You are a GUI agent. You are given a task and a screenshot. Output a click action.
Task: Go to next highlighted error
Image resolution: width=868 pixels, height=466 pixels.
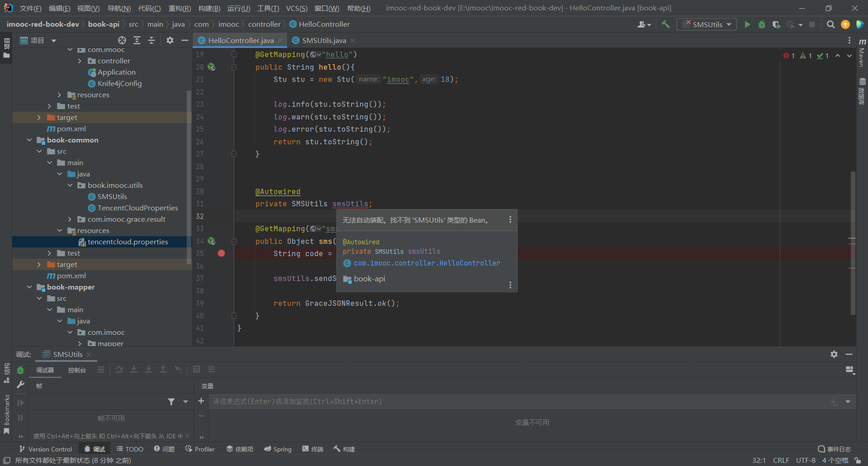click(849, 56)
